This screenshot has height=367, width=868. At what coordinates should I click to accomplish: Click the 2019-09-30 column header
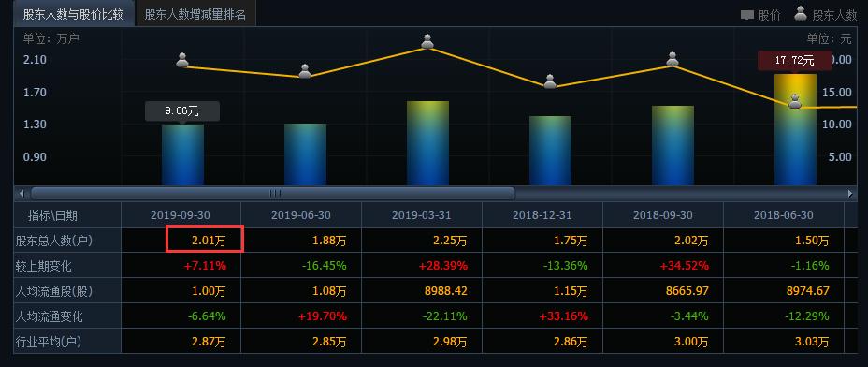pyautogui.click(x=181, y=215)
